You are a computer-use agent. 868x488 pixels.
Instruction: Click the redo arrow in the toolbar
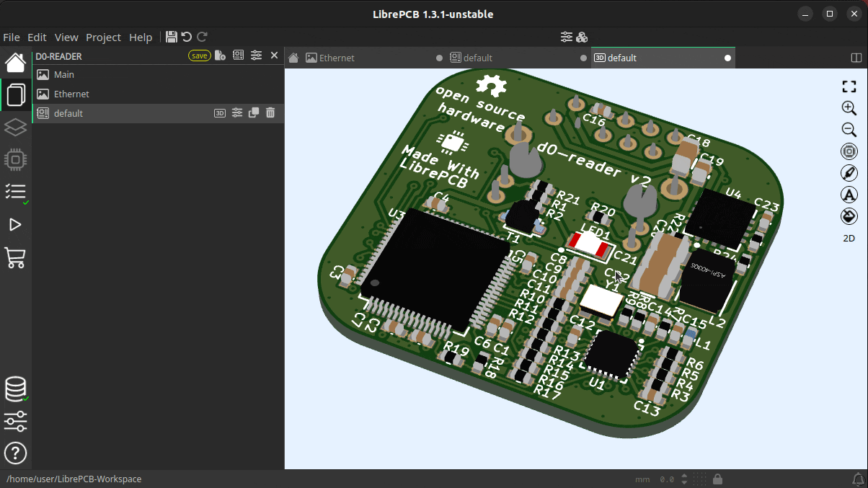click(203, 37)
